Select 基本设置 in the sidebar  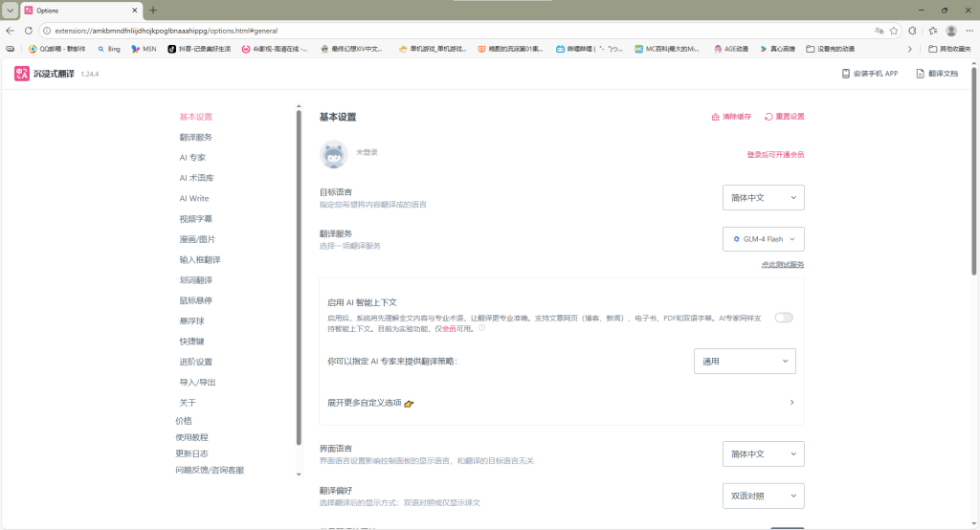point(195,117)
